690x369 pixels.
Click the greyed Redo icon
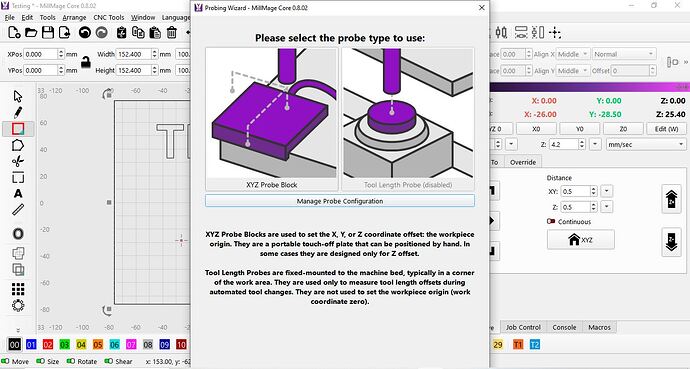pos(102,33)
